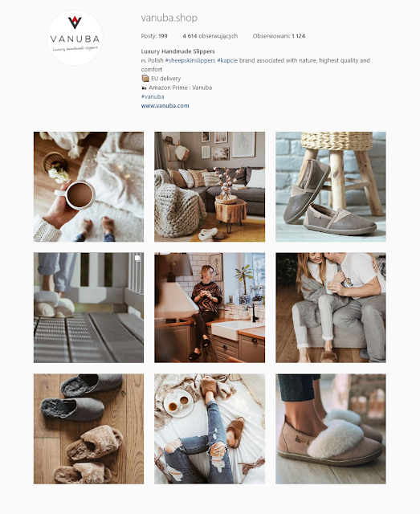
Task: Open the #sheepskinslippers hashtag link
Action: 190,60
